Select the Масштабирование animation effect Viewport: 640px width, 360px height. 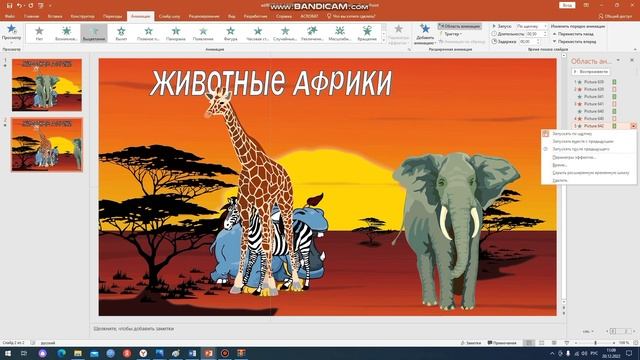[x=340, y=33]
